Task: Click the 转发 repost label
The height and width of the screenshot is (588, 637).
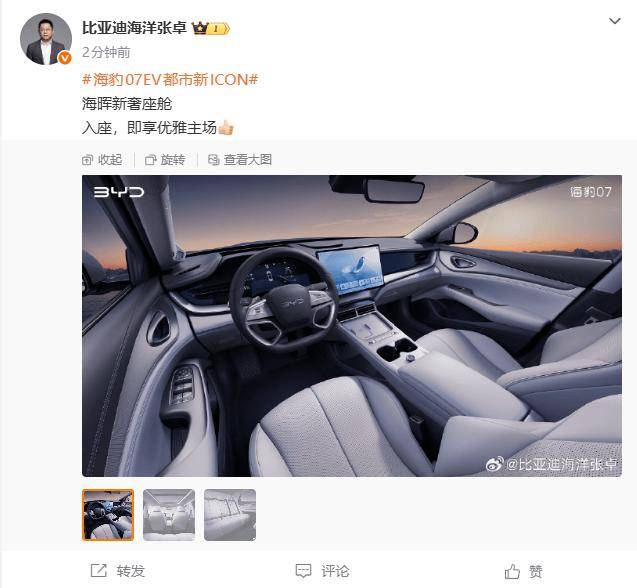Action: 130,571
